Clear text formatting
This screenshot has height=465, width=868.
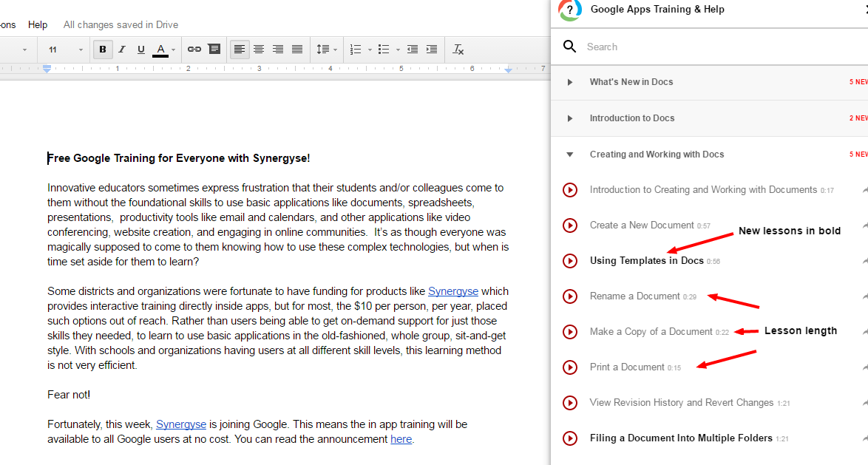458,50
